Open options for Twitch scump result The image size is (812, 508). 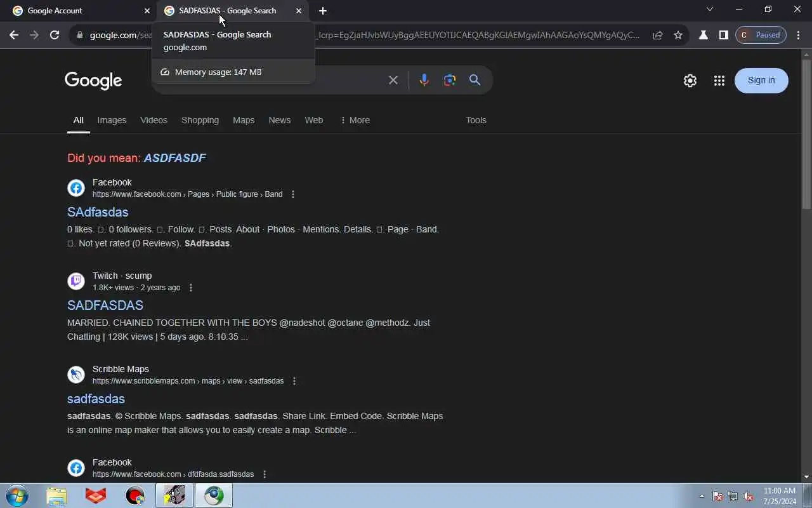[190, 288]
